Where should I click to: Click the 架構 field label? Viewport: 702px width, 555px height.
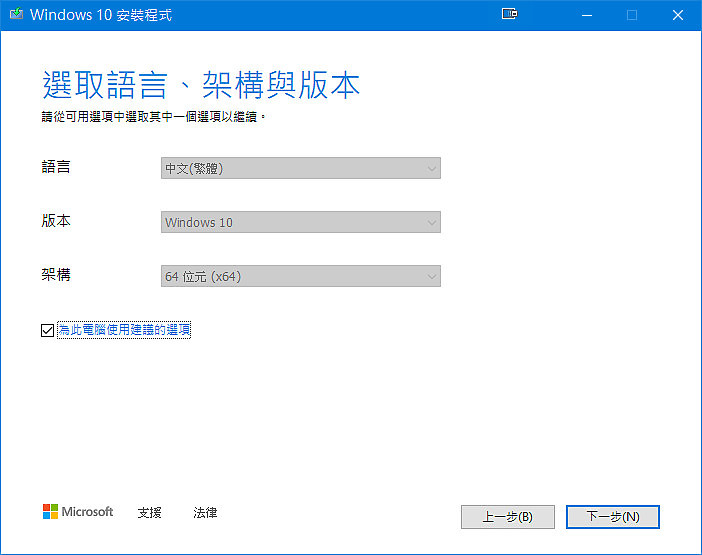coord(56,274)
